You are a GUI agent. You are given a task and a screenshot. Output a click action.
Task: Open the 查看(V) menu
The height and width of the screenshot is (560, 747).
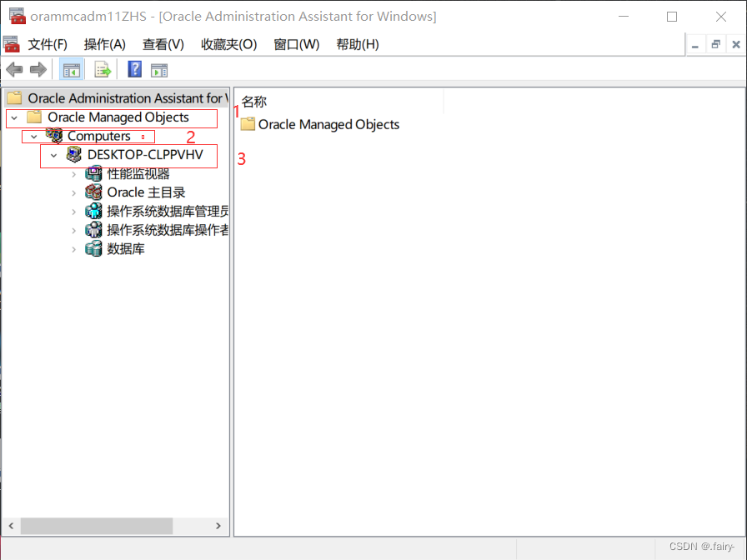click(x=163, y=44)
